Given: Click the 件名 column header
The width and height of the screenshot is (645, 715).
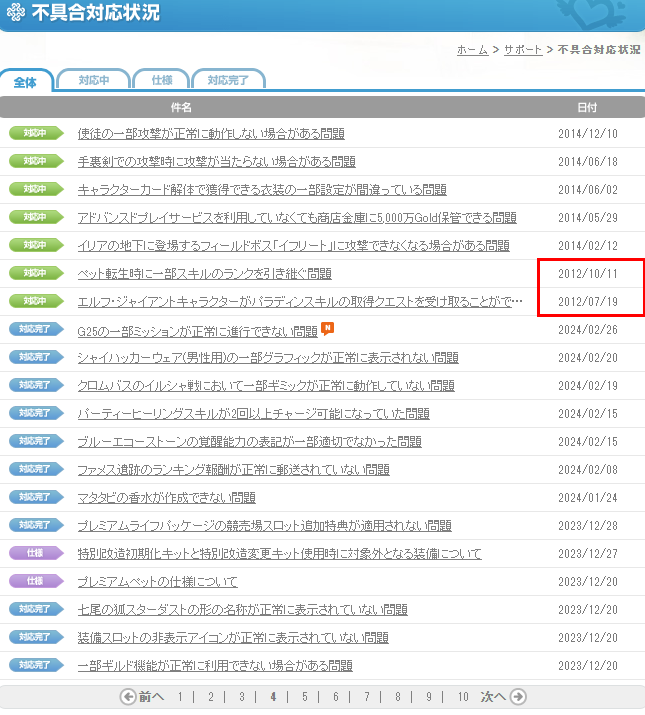Looking at the screenshot, I should 181,107.
